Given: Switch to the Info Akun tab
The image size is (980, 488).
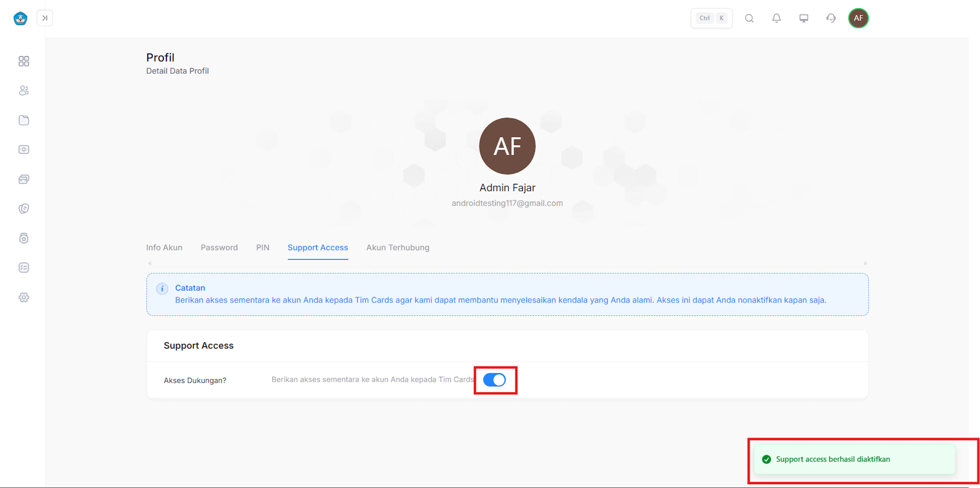Looking at the screenshot, I should tap(164, 247).
